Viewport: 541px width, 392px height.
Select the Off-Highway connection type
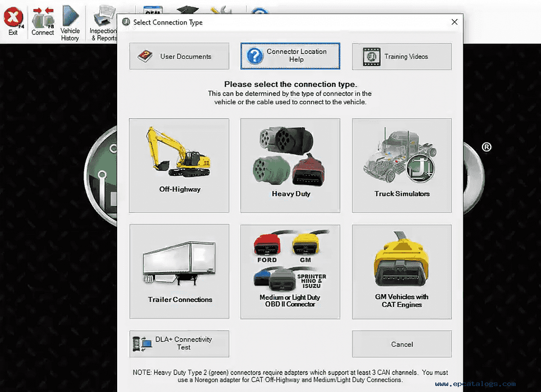point(179,166)
